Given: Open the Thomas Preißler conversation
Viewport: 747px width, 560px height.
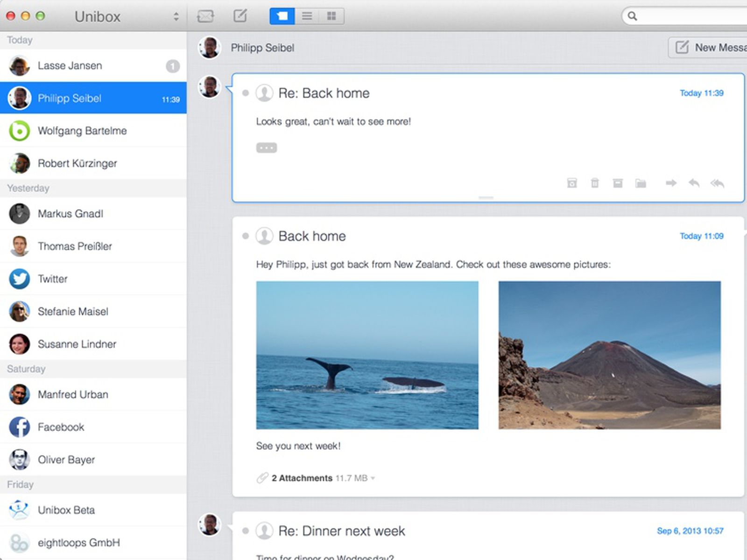Looking at the screenshot, I should 93,246.
